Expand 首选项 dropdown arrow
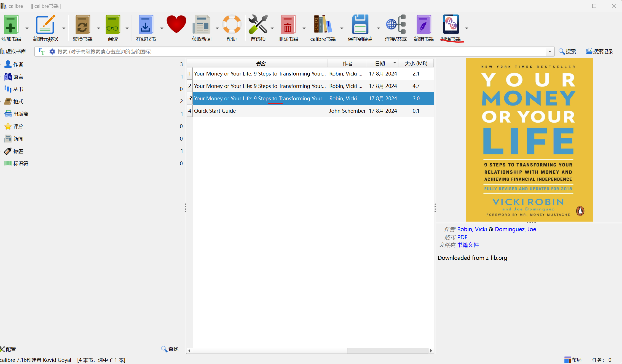This screenshot has height=364, width=622. click(x=272, y=28)
